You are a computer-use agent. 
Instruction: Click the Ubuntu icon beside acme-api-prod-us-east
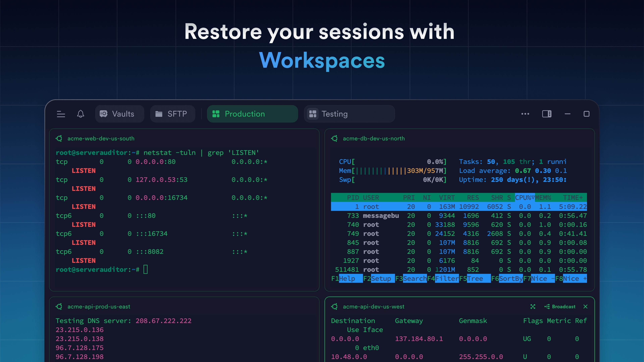59,307
